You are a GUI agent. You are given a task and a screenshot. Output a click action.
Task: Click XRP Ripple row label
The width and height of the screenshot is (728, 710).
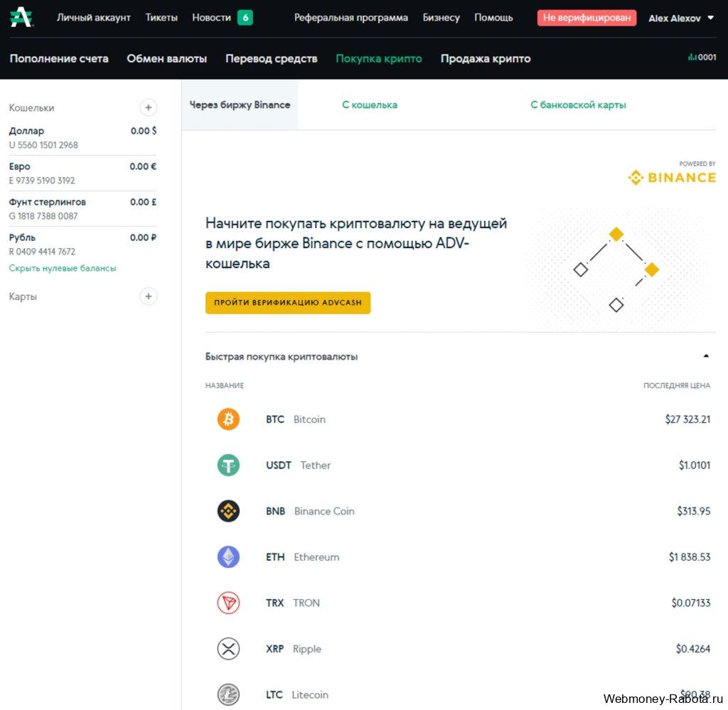coord(294,649)
